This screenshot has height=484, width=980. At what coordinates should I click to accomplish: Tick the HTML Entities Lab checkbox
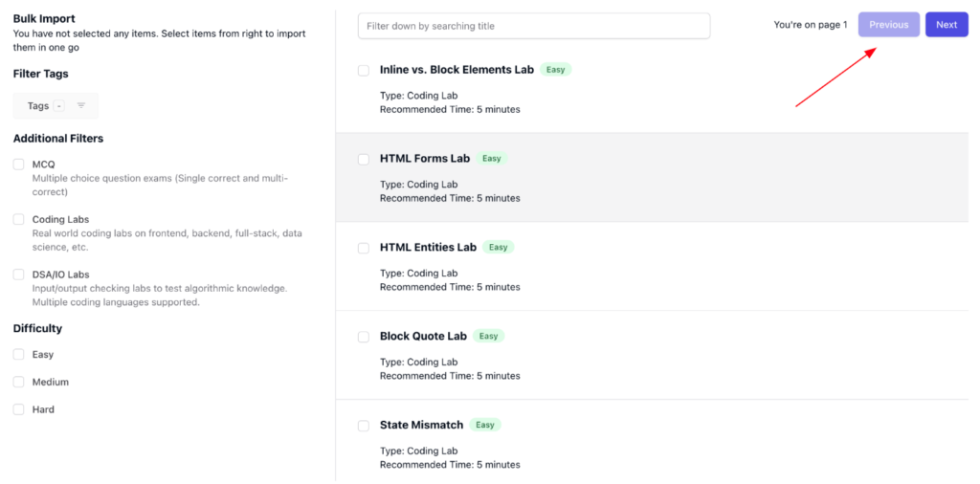(364, 248)
